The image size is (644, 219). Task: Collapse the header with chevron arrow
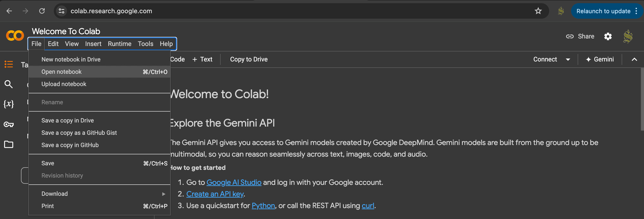(634, 59)
